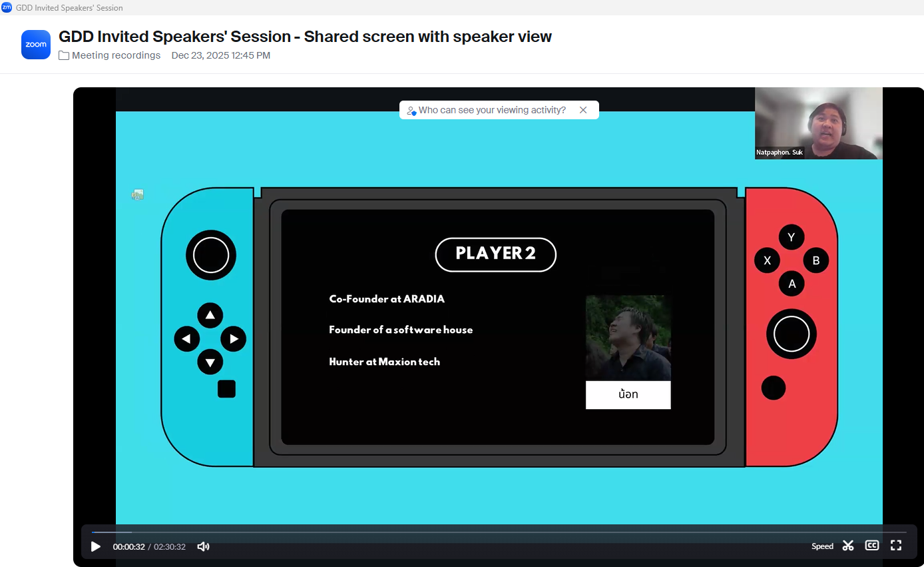Click 'Who can see your viewing activity?'
This screenshot has height=567, width=924.
click(x=492, y=110)
